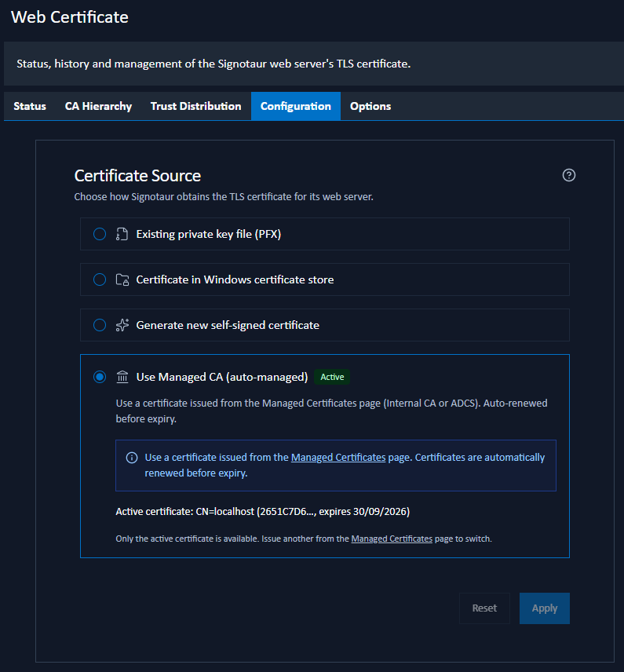Viewport: 624px width, 672px height.
Task: Click the 'Active certificate: CN=localhost' text
Action: click(x=263, y=512)
